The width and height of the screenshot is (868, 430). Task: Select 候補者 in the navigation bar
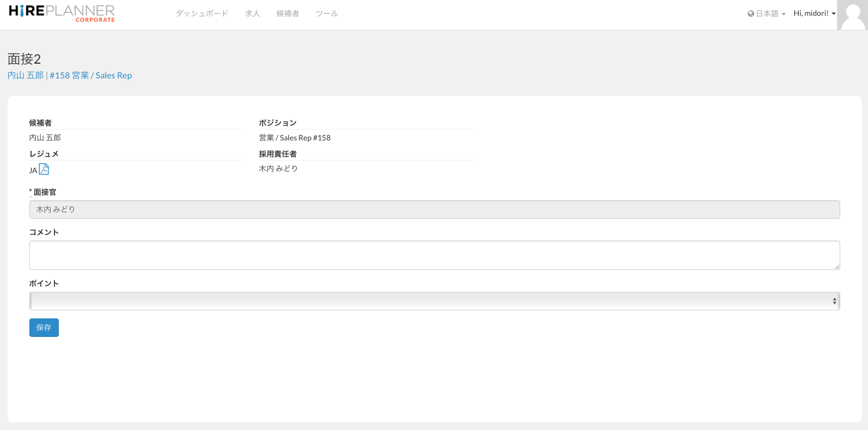287,14
